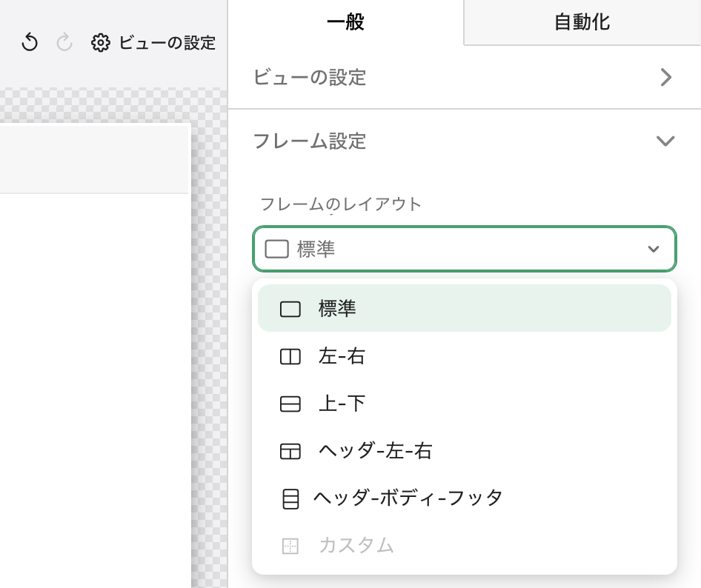Click the ビューの設定 text in the toolbar
701x588 pixels.
coord(167,43)
